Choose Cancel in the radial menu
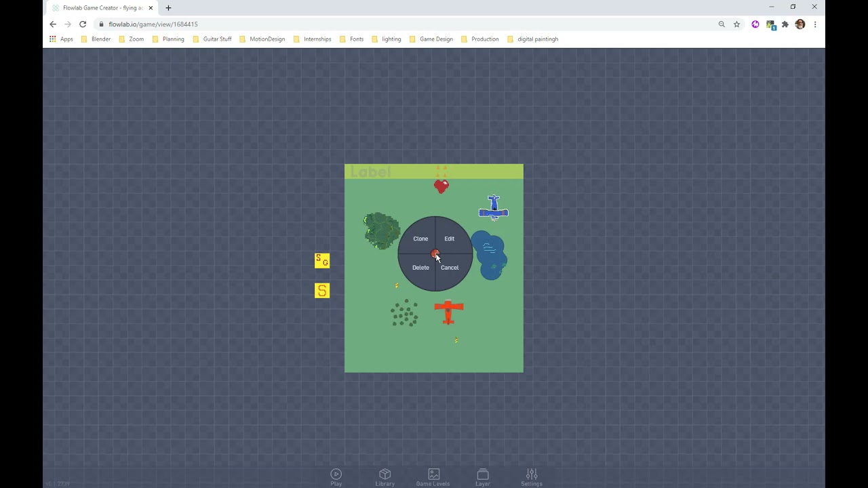The width and height of the screenshot is (868, 488). (x=450, y=268)
